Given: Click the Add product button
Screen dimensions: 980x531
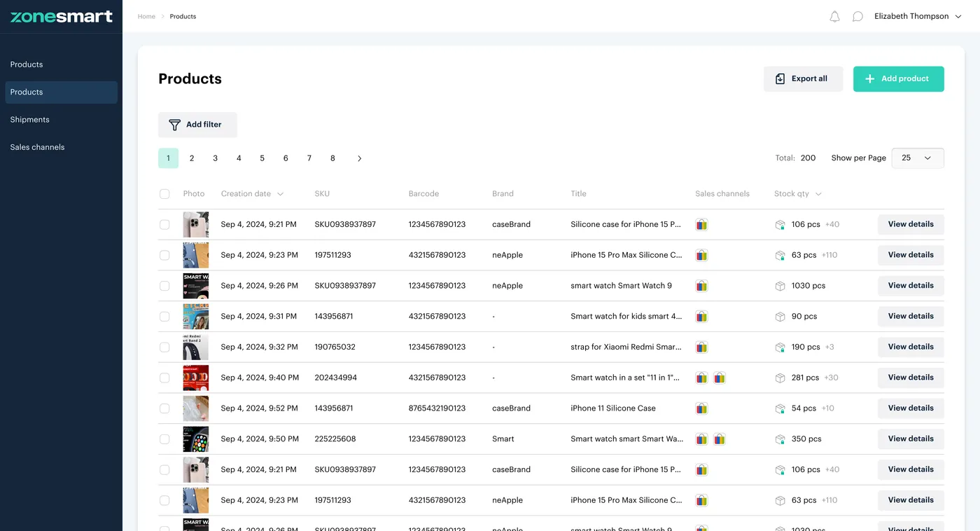Looking at the screenshot, I should [898, 78].
